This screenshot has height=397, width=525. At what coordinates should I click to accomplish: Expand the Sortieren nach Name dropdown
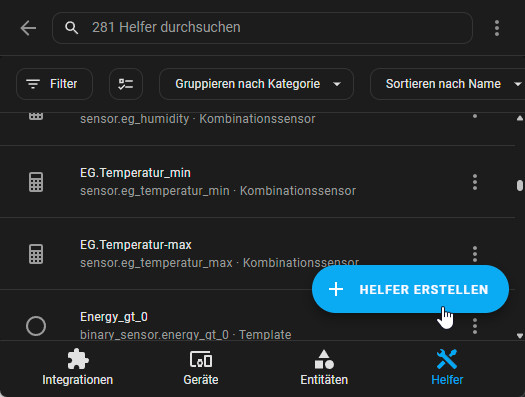(447, 84)
